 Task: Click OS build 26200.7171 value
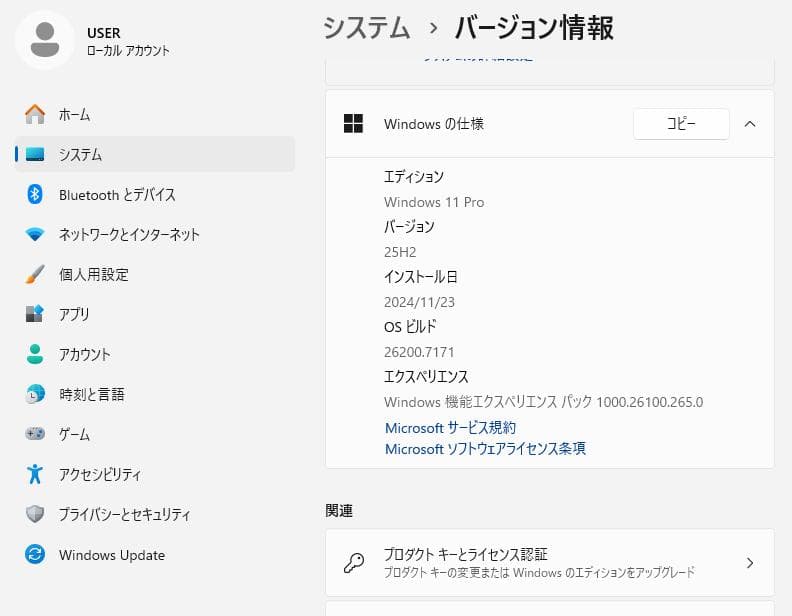[x=419, y=352]
